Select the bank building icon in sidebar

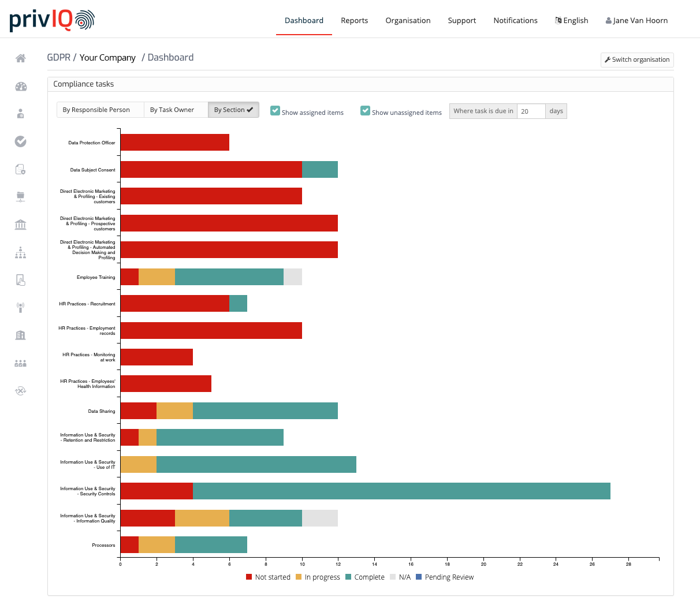coord(21,225)
